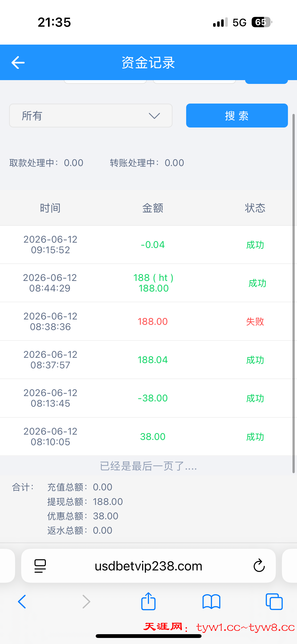Open the 所有 type dropdown

coord(91,116)
